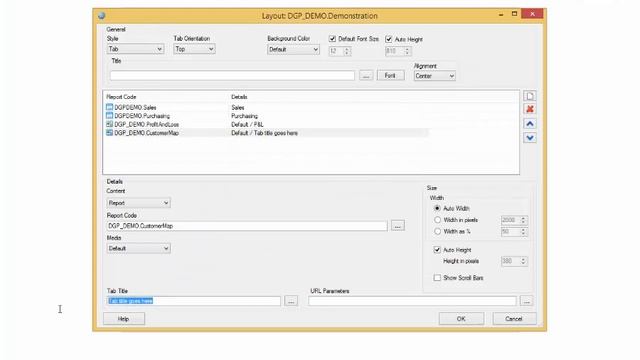The width and height of the screenshot is (640, 360).
Task: Minimize the Layout dialog window
Action: (x=501, y=14)
